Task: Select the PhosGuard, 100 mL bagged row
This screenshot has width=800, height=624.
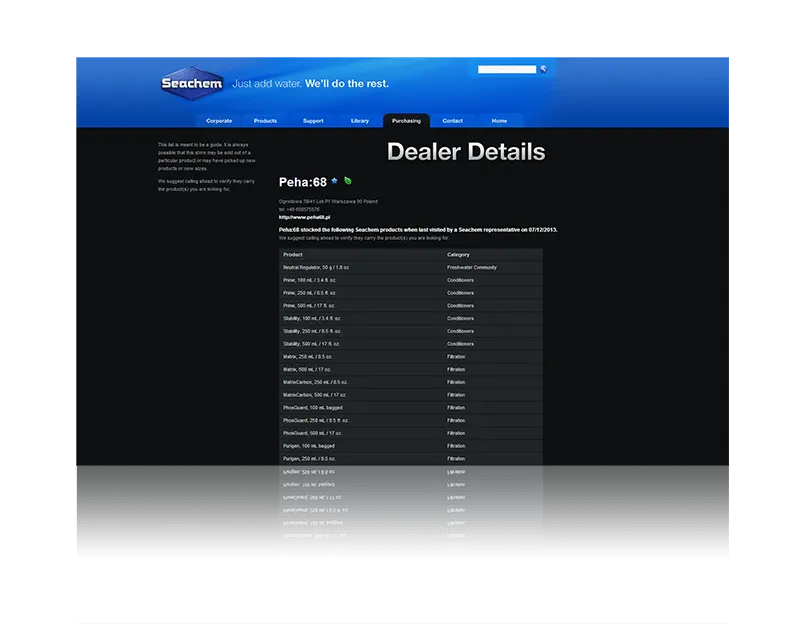Action: (x=411, y=408)
